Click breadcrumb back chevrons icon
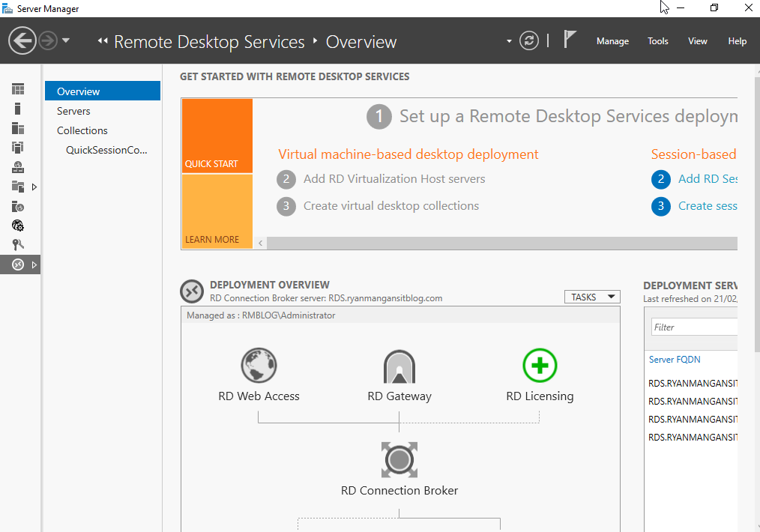760x532 pixels. point(102,41)
